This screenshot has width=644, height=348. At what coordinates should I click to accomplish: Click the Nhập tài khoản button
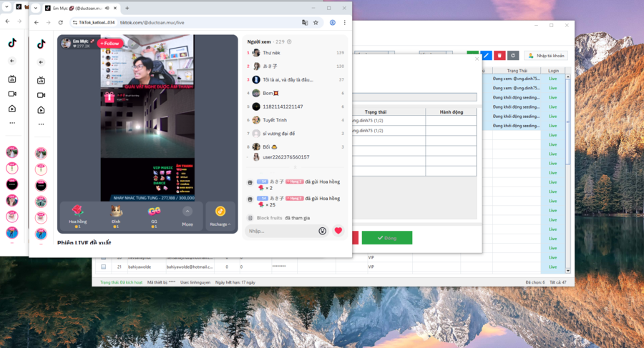546,56
